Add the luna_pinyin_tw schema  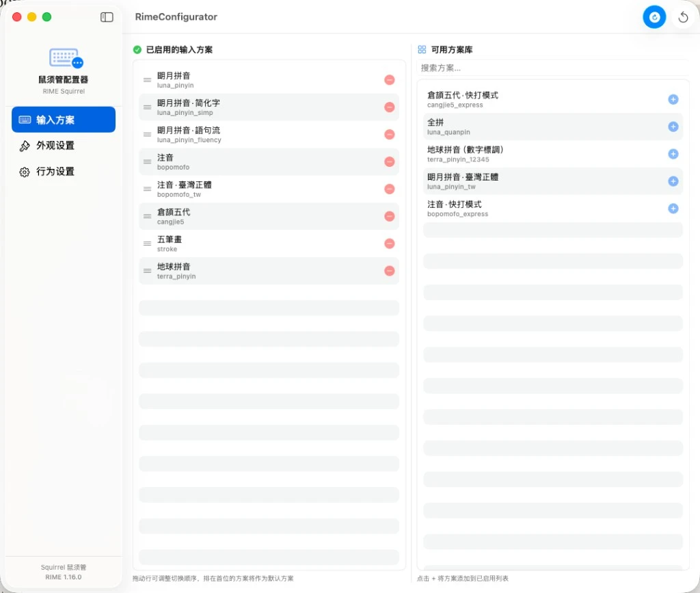click(673, 181)
